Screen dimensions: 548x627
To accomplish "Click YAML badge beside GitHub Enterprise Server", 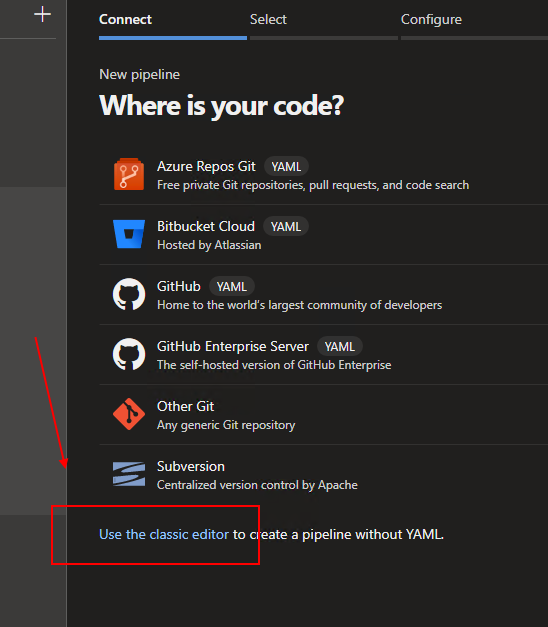I will pos(340,347).
